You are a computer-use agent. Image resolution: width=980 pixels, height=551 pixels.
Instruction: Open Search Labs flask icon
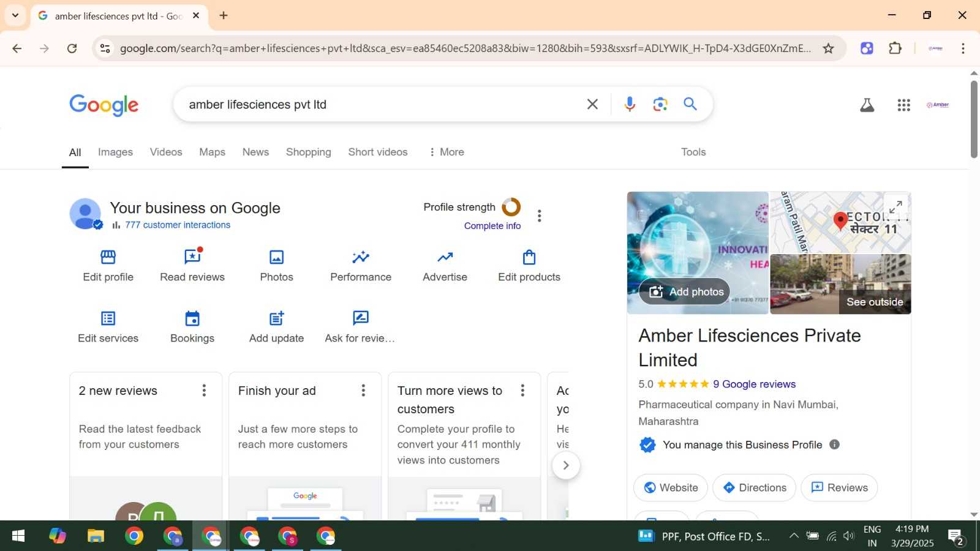[x=867, y=105]
